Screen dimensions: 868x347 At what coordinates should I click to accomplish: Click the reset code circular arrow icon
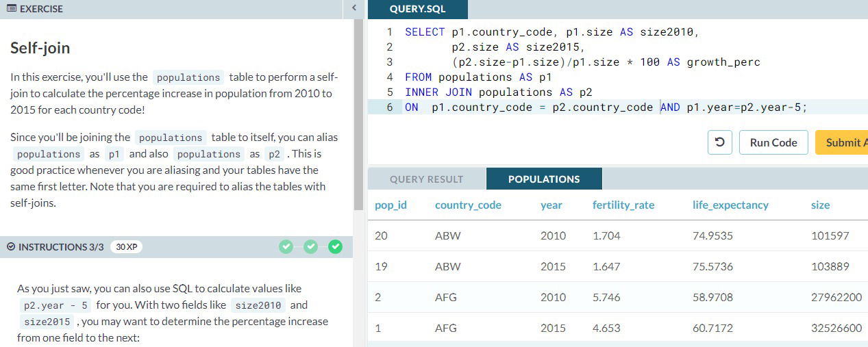(x=719, y=142)
